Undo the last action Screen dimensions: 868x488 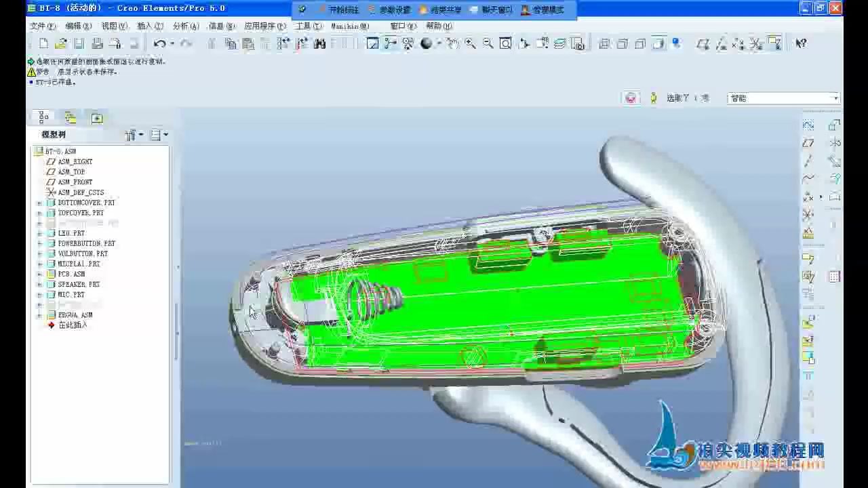[x=159, y=43]
